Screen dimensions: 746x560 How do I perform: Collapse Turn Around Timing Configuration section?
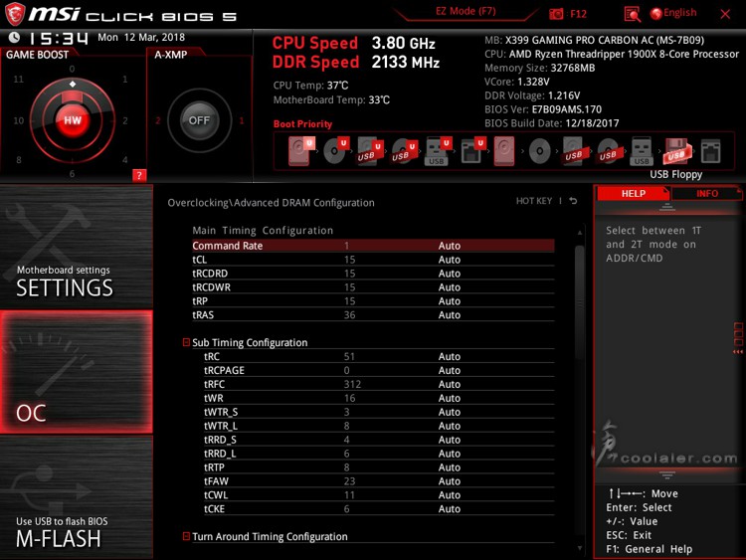point(186,536)
